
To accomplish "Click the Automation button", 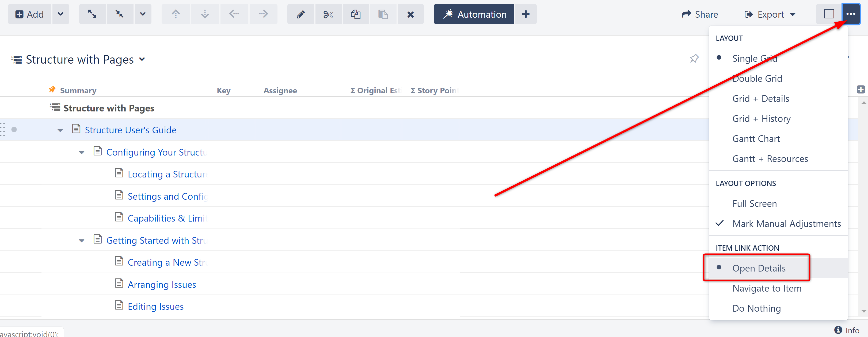I will 473,14.
